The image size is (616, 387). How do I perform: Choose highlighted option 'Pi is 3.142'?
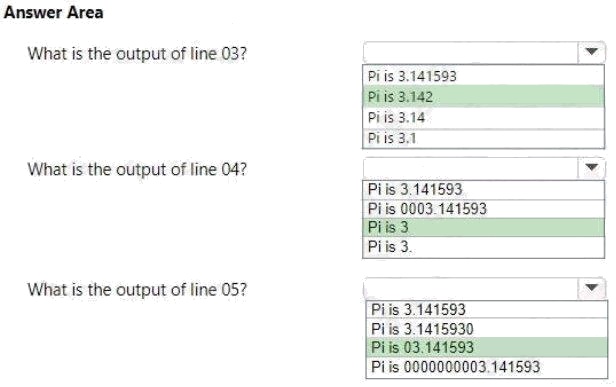click(483, 96)
